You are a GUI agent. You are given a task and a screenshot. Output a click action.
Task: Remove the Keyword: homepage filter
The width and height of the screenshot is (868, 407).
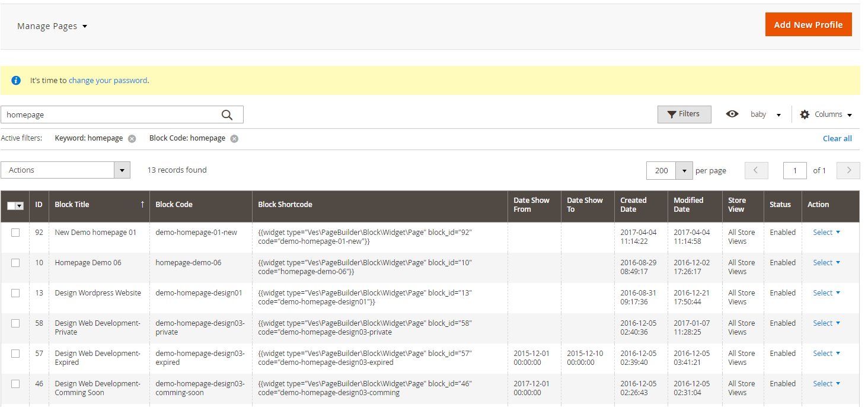click(x=132, y=139)
